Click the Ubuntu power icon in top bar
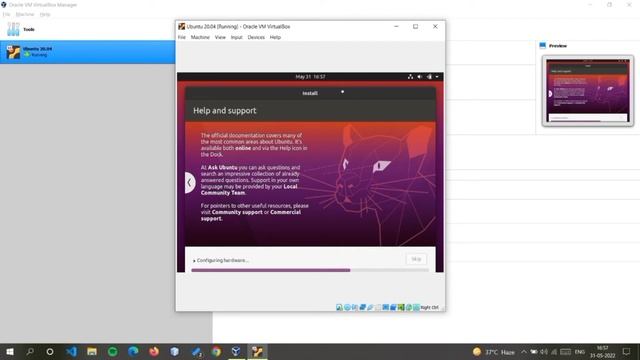 (429, 76)
